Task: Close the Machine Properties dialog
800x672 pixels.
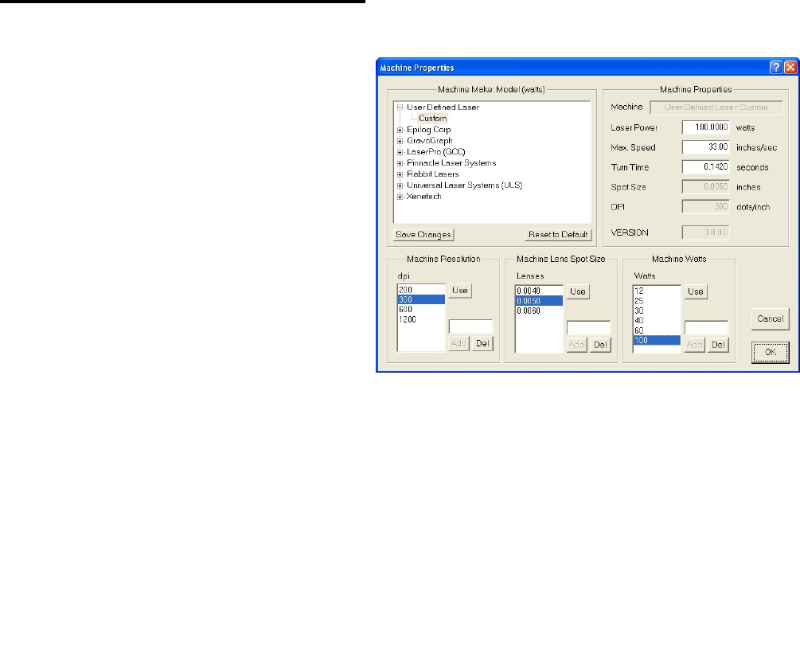Action: 790,68
